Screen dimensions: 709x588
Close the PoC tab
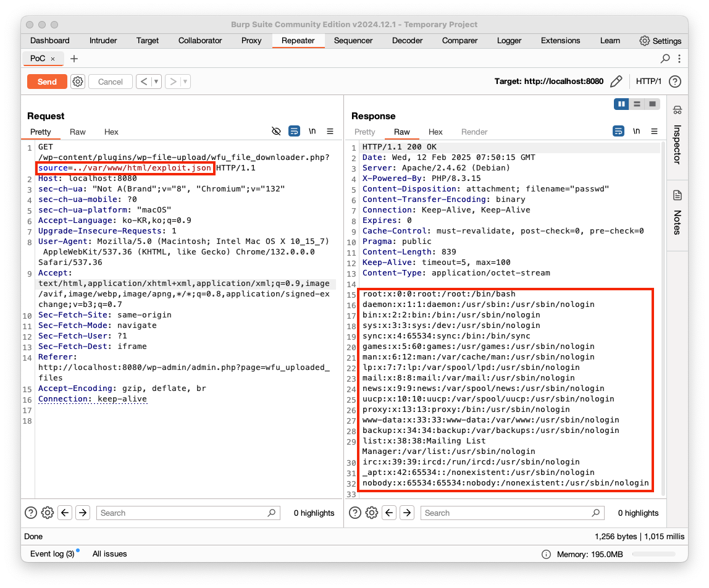53,59
